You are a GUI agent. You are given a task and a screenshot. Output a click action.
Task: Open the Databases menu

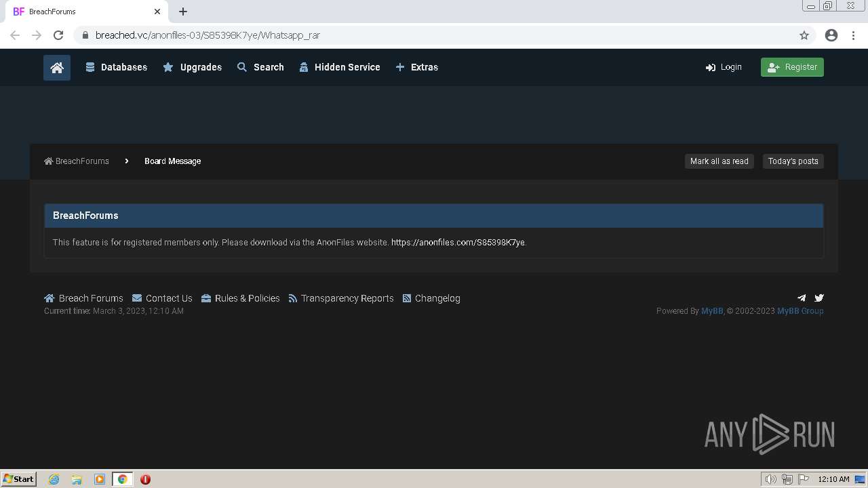[x=116, y=67]
